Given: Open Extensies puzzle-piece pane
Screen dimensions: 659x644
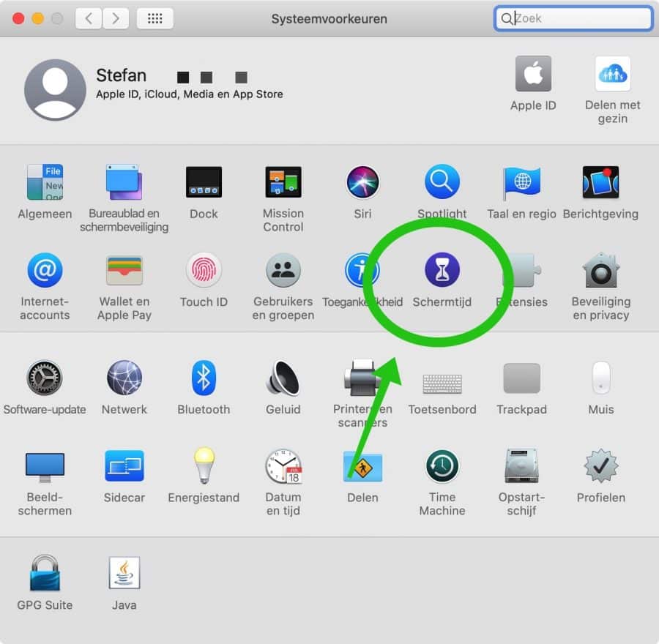Looking at the screenshot, I should pyautogui.click(x=522, y=271).
